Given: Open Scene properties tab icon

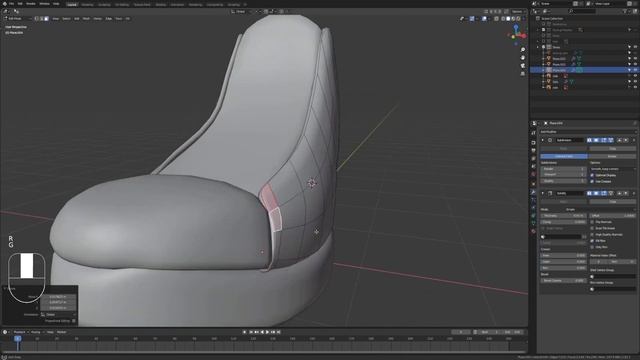Looking at the screenshot, I should pos(533,167).
